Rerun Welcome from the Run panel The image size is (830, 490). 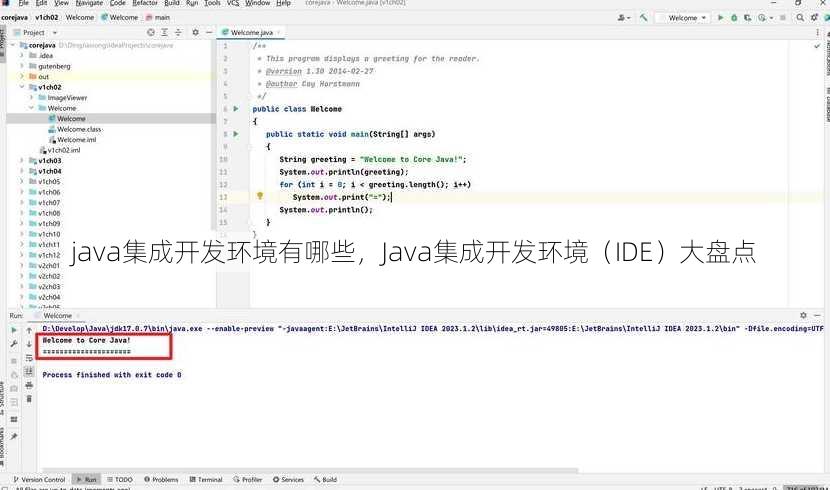pyautogui.click(x=14, y=330)
